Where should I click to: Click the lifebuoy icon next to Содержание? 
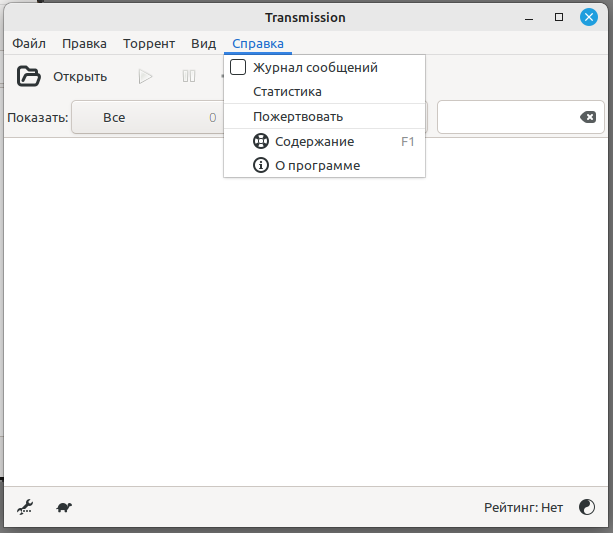[261, 141]
